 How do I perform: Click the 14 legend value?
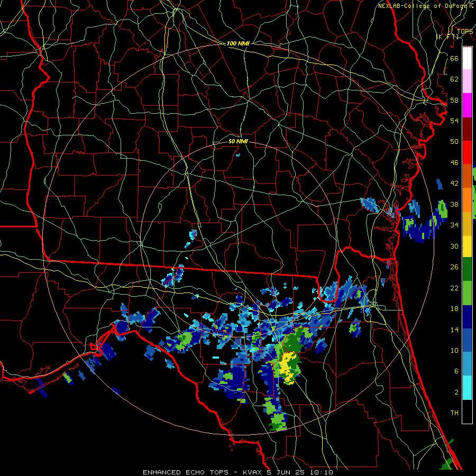(x=454, y=329)
